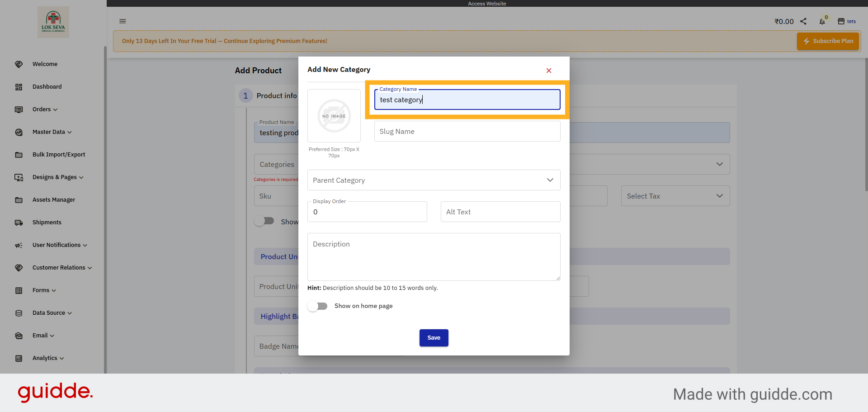The width and height of the screenshot is (868, 412).
Task: Open the Shipments icon in the sidebar
Action: pyautogui.click(x=19, y=222)
